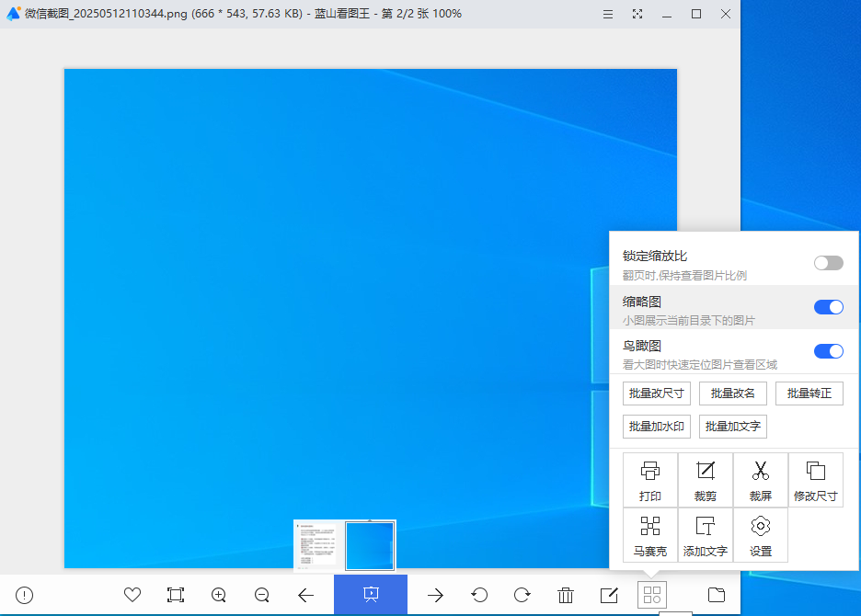Go to next image with the right arrow
Screen dimensions: 861x616
coord(435,595)
